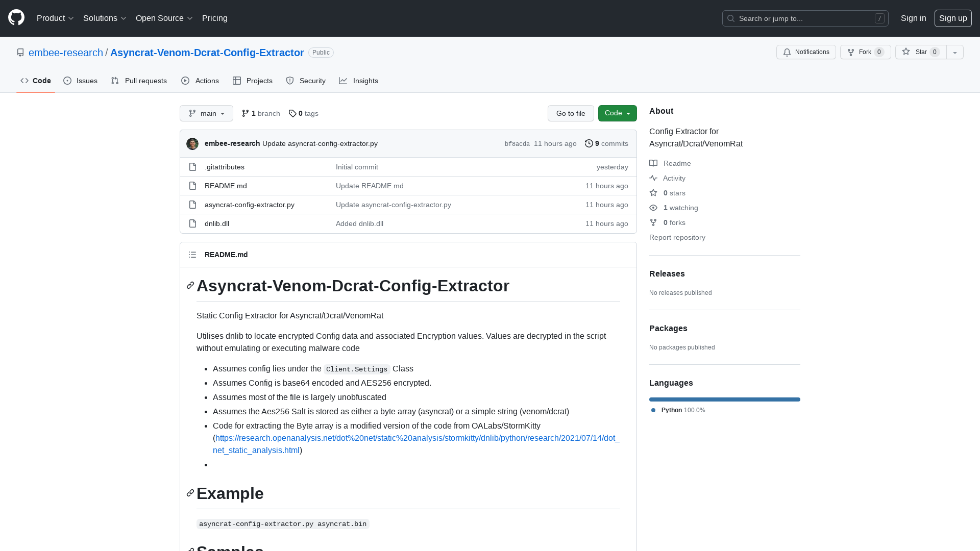980x551 pixels.
Task: Click the Issues tab icon
Action: point(67,81)
